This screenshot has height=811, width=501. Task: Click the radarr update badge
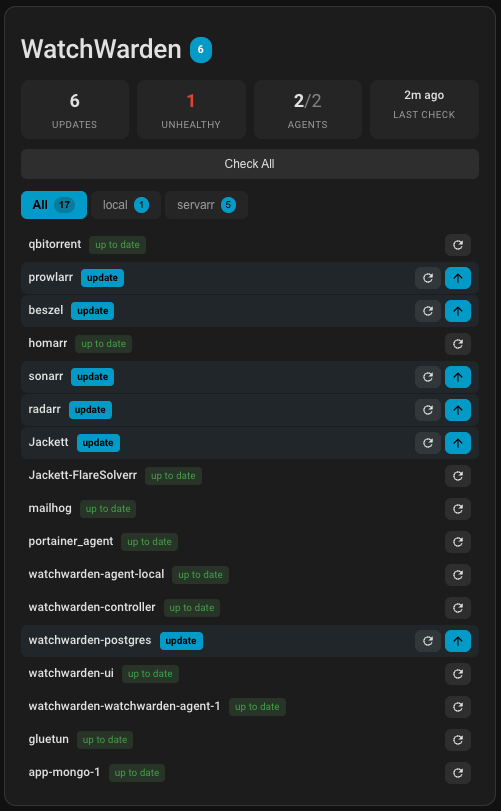click(x=90, y=410)
